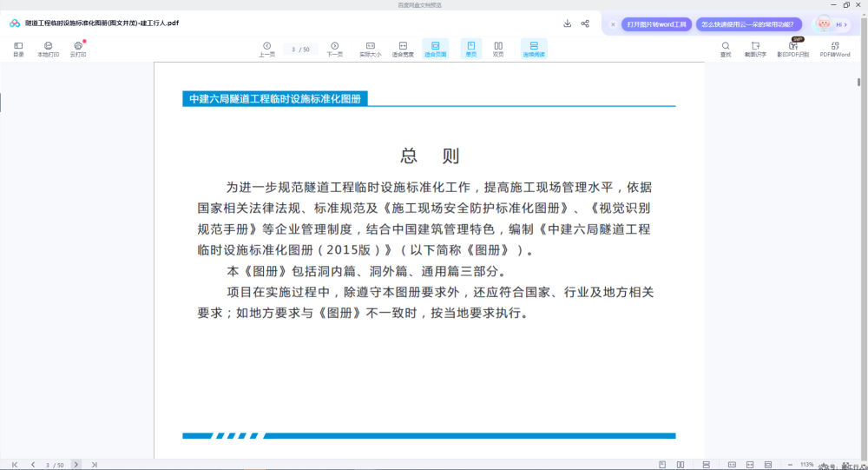Viewport: 868px width, 470px height.
Task: Jump to first page in status bar
Action: click(x=15, y=465)
